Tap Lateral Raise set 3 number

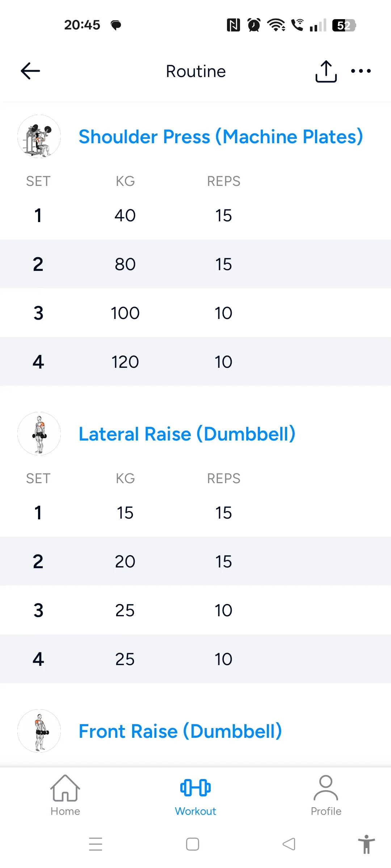(38, 610)
